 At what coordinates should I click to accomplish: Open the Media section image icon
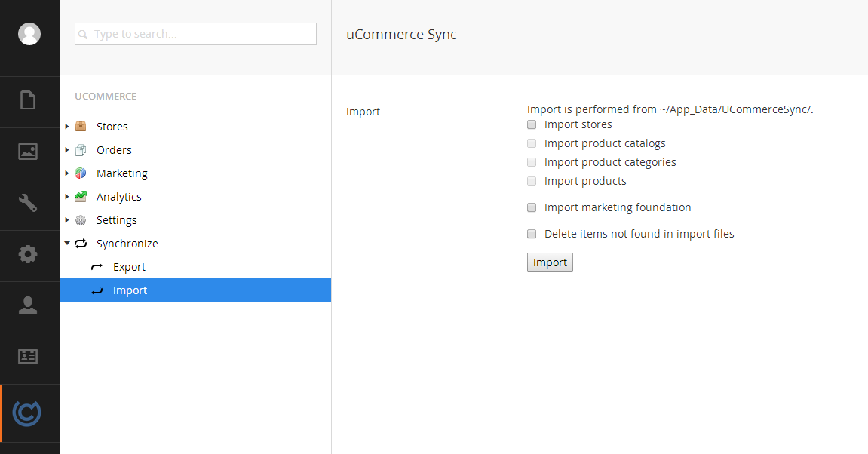28,152
